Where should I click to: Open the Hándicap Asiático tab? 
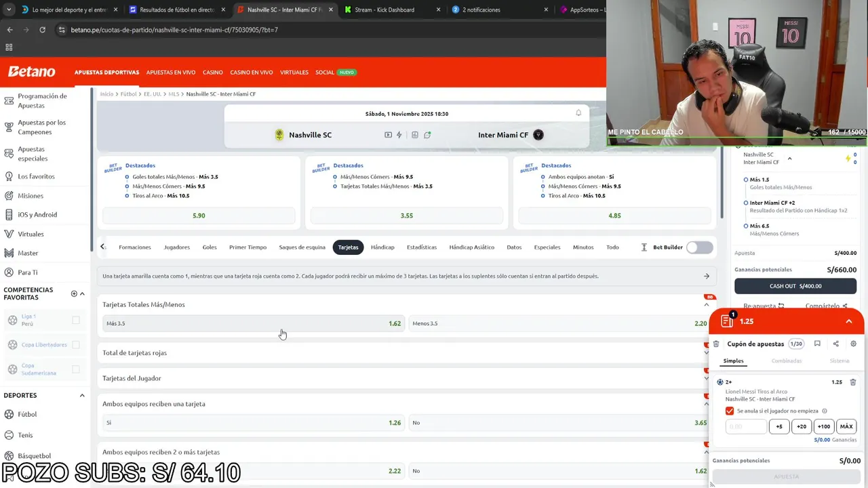tap(471, 247)
